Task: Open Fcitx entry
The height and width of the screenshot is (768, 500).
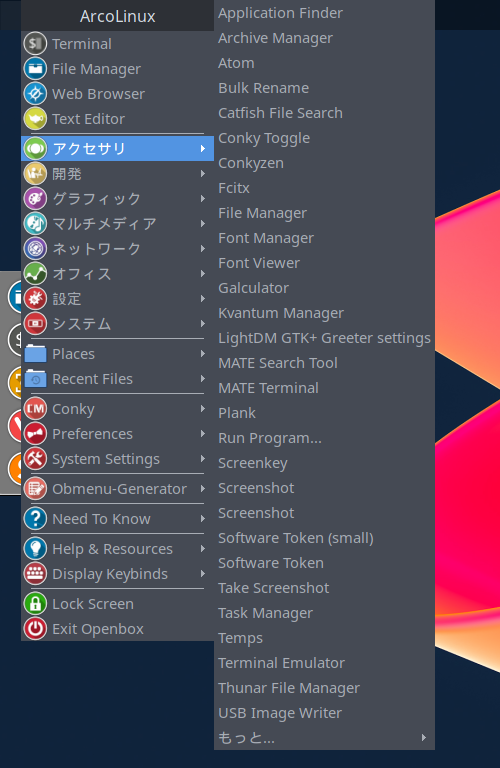Action: point(324,188)
